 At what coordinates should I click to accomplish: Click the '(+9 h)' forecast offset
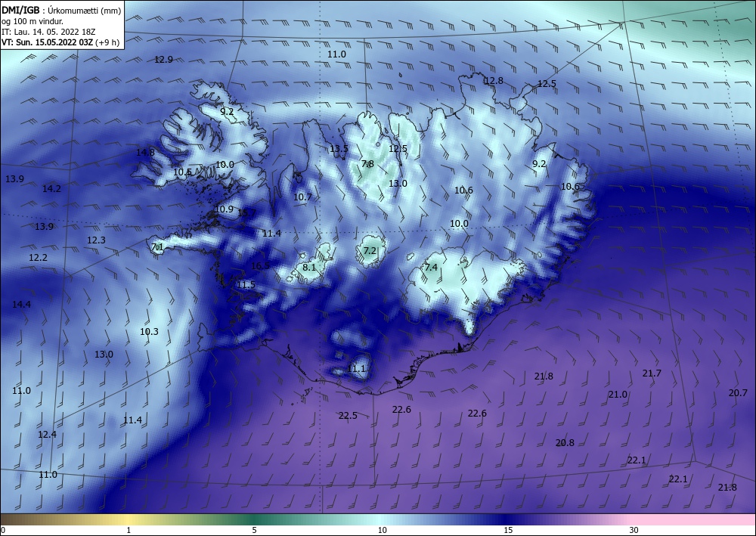tap(107, 42)
